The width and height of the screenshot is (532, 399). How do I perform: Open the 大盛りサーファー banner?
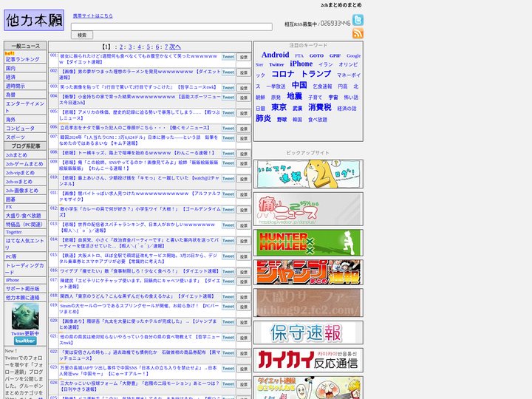point(308,303)
